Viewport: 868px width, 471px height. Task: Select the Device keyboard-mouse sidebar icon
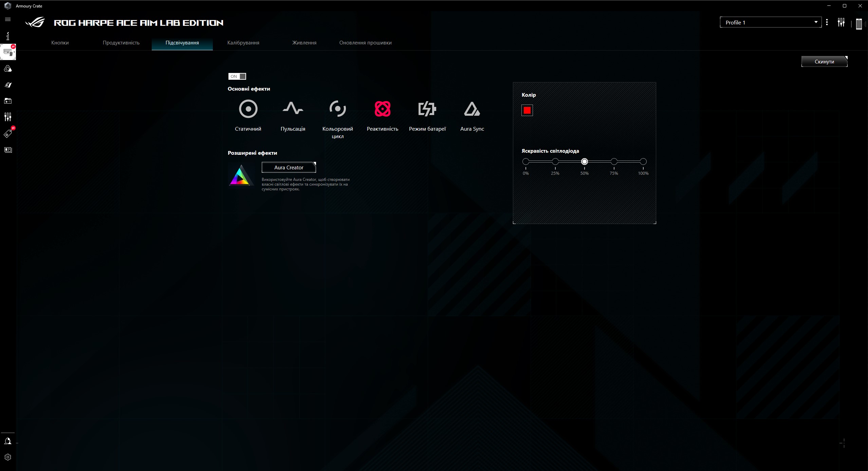[8, 52]
